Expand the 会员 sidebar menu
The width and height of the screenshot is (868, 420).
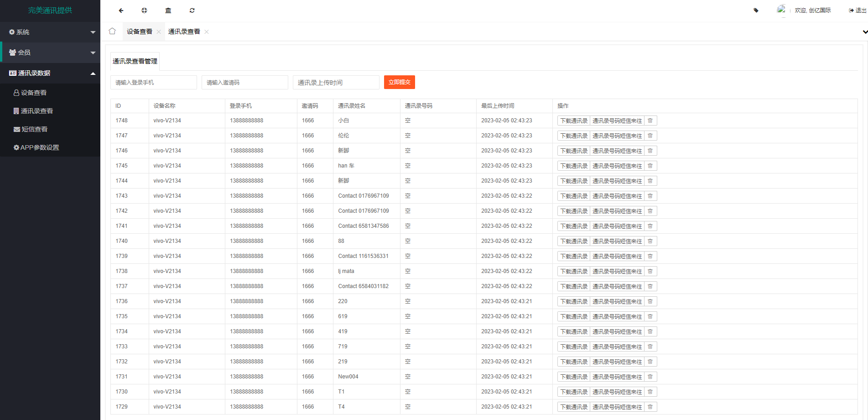[50, 52]
